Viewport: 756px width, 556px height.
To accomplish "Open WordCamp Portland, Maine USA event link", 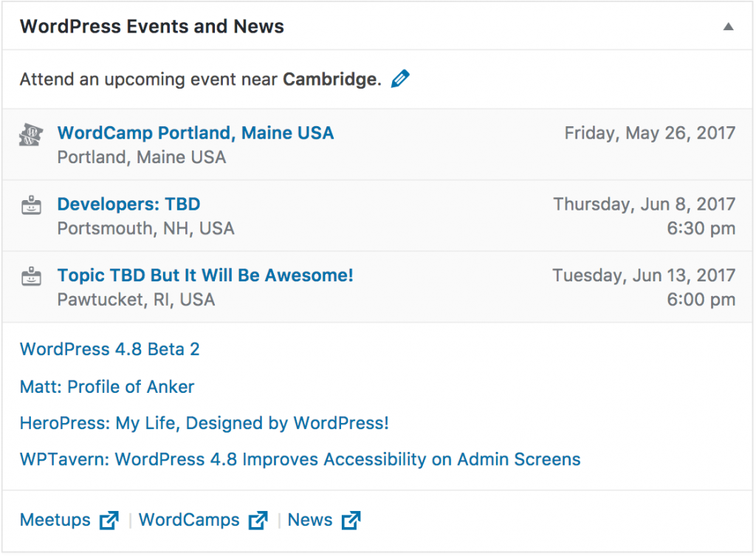I will (x=195, y=133).
